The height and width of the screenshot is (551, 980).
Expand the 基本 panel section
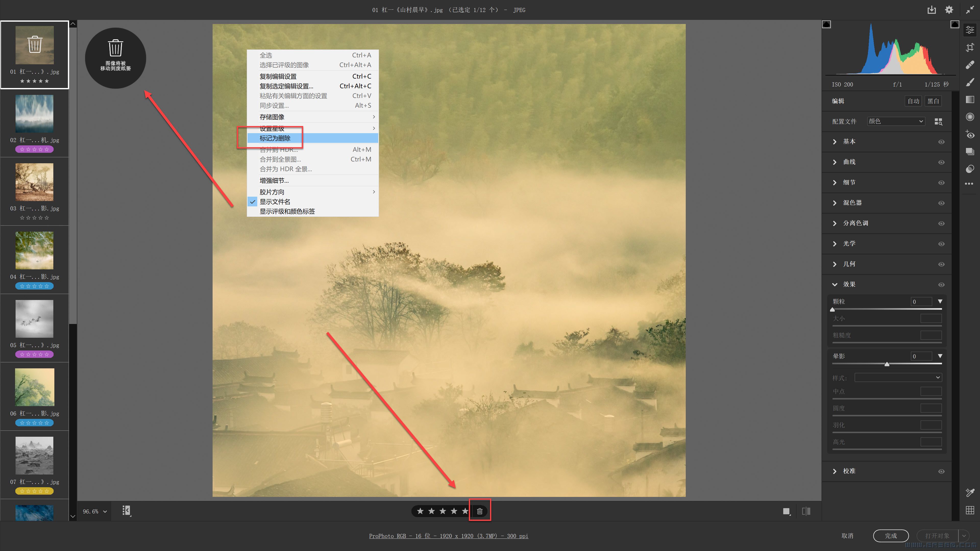pyautogui.click(x=835, y=142)
